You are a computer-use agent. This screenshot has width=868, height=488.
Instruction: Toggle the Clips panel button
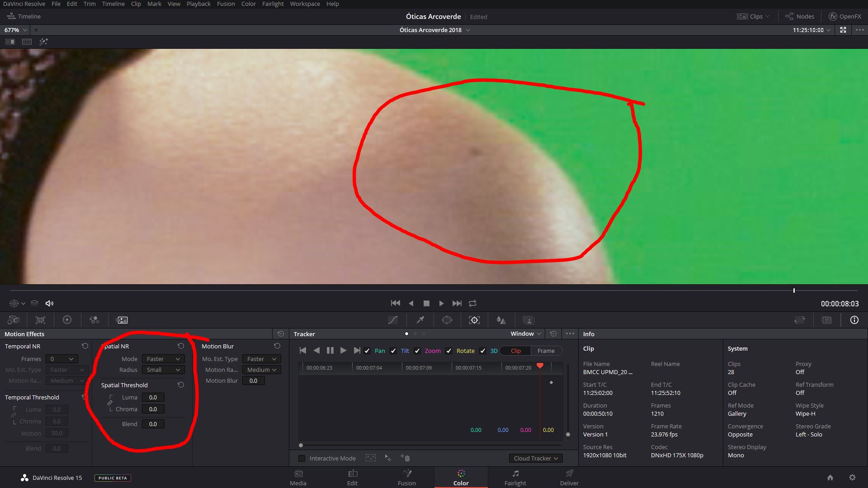753,16
